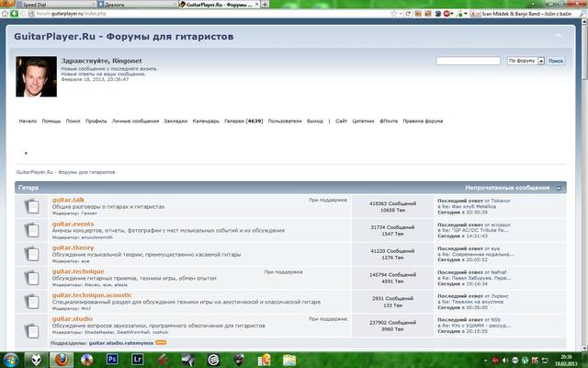Screen dimensions: 588x368
Task: Open the Firefox home page icon
Action: [x=5, y=14]
